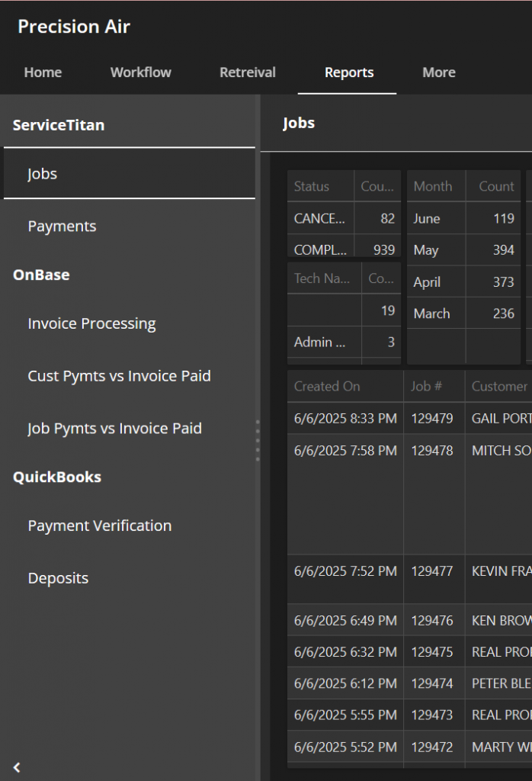
Task: Sort by the Status column header
Action: click(320, 186)
